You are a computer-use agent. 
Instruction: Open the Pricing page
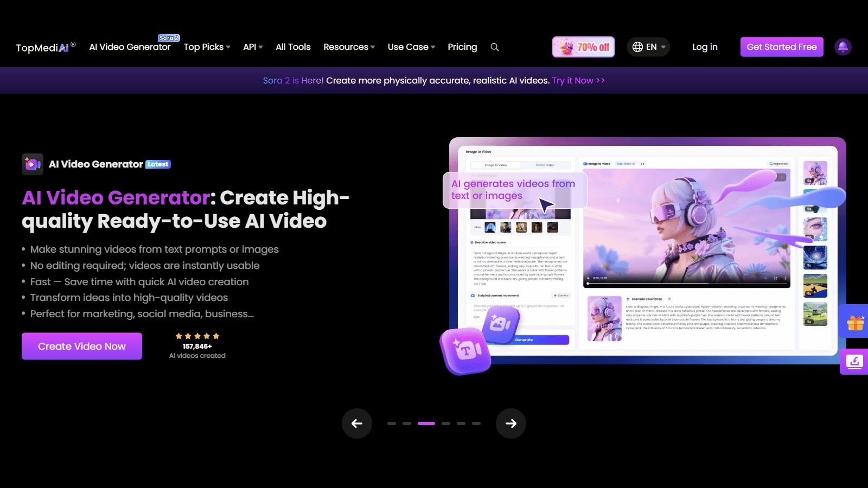click(x=462, y=47)
